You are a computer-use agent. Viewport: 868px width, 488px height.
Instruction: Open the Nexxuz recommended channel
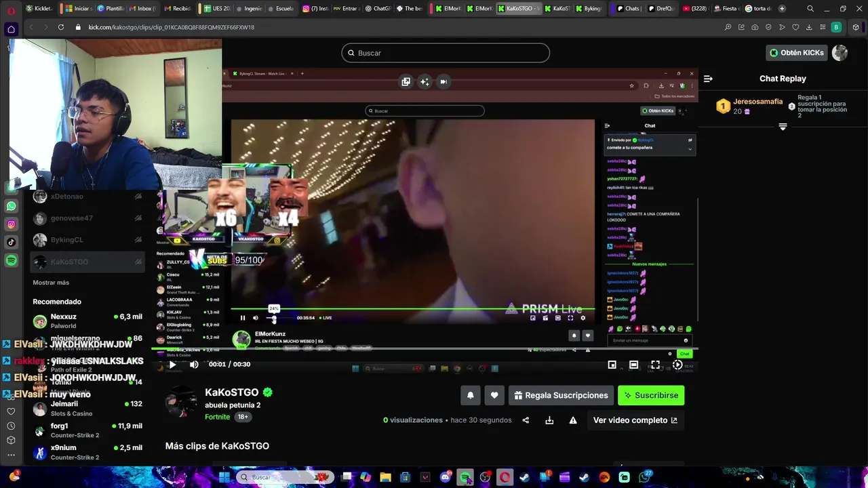87,321
